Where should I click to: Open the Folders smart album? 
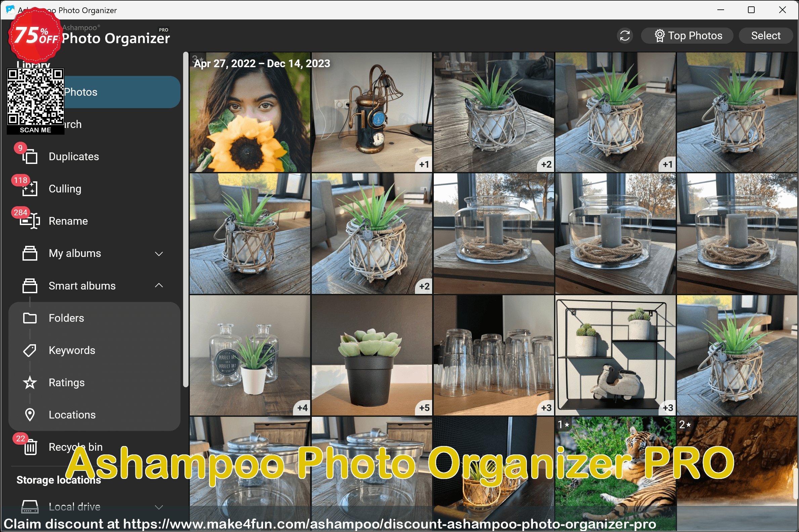95,318
